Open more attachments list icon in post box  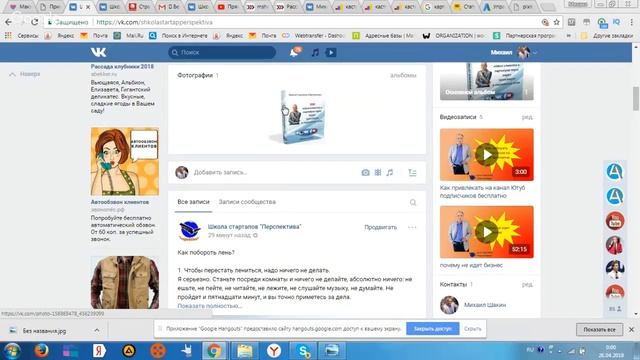[412, 173]
